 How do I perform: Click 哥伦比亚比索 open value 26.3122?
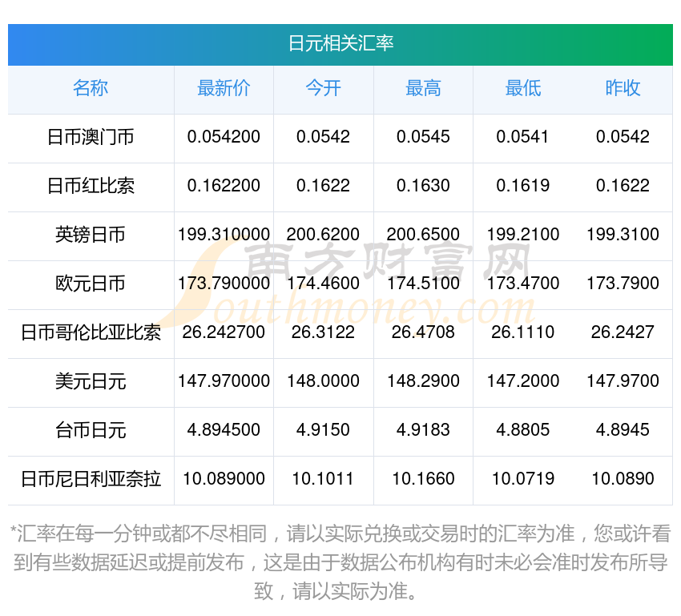coord(323,332)
